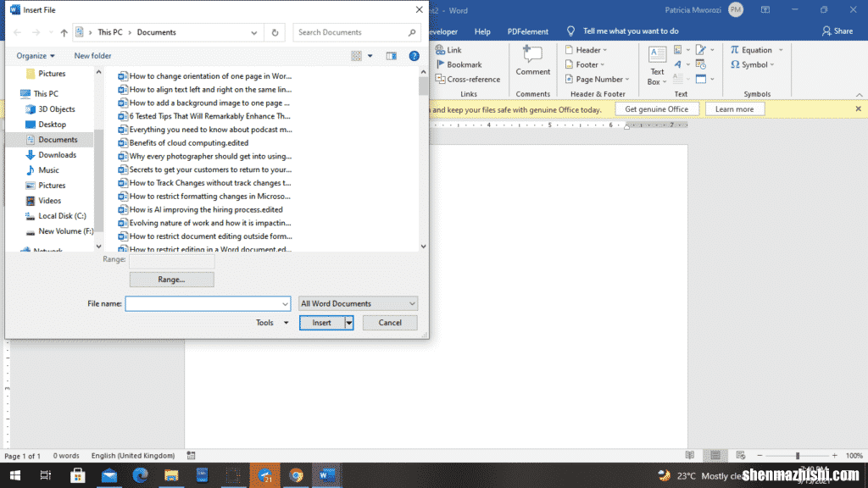
Task: Click the Symbol omega icon
Action: (735, 64)
